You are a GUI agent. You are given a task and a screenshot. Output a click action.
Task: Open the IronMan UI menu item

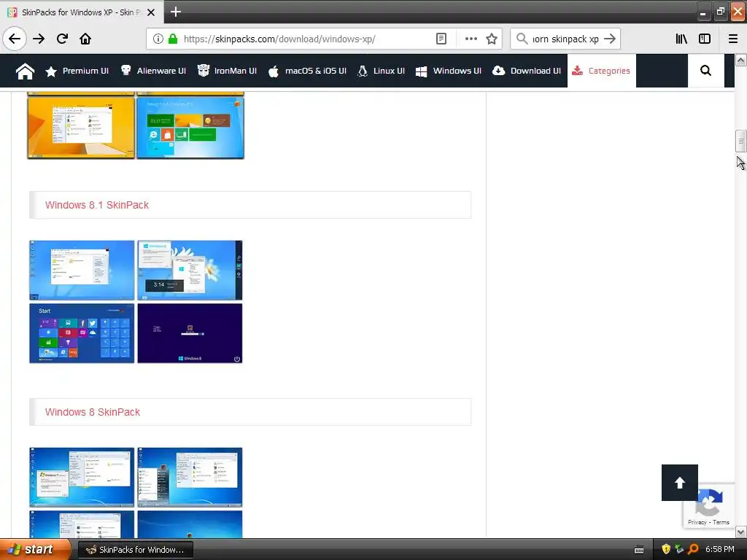(227, 71)
